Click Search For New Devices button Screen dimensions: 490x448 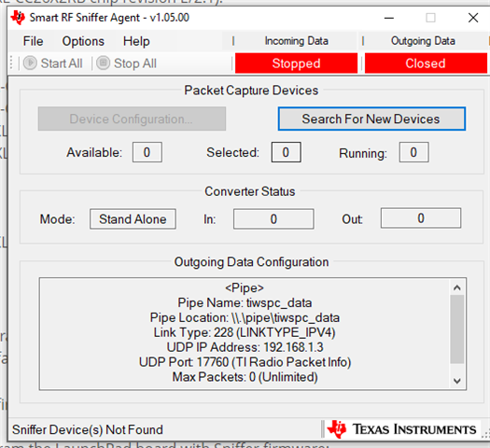371,119
